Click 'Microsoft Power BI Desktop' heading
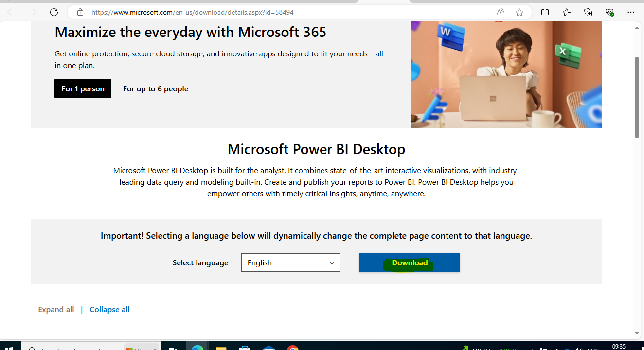Image resolution: width=644 pixels, height=350 pixels. pyautogui.click(x=316, y=149)
